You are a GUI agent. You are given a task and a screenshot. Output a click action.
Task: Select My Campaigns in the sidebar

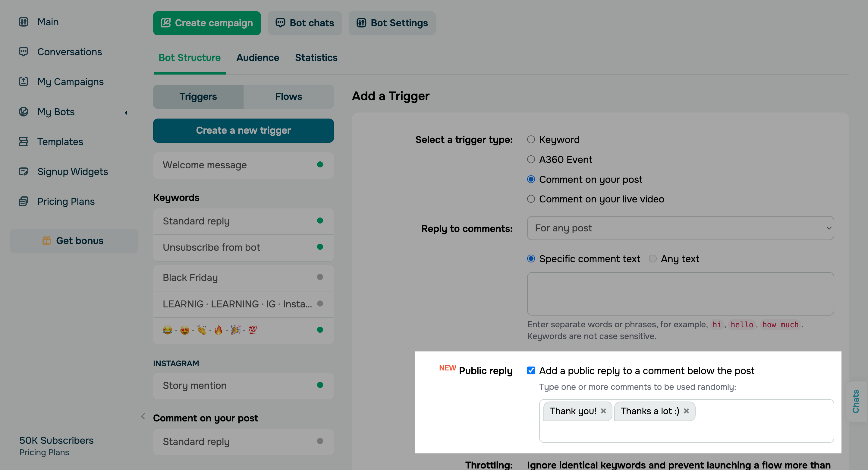point(71,81)
